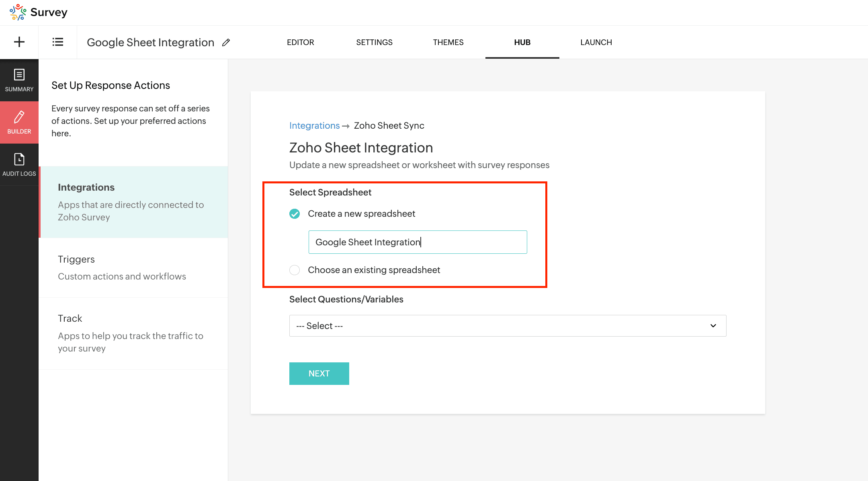Click the Zoho Survey logo icon
Viewport: 868px width, 481px height.
click(x=18, y=12)
